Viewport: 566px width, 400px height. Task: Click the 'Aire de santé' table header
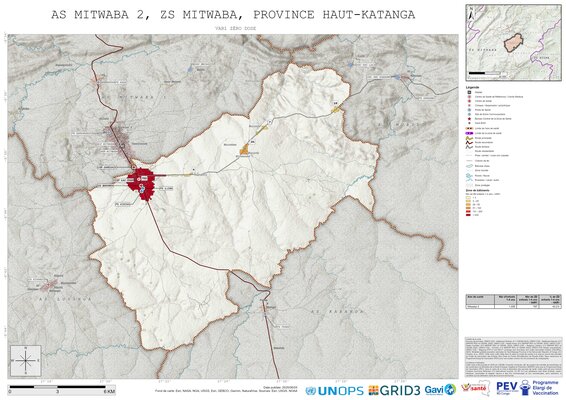[480, 299]
